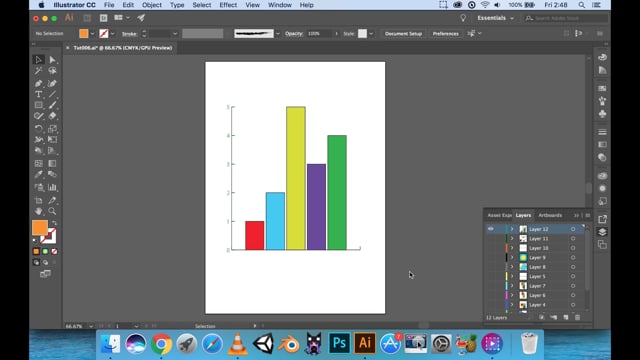640x360 pixels.
Task: Open the Essentials workspace dropdown
Action: pyautogui.click(x=496, y=18)
